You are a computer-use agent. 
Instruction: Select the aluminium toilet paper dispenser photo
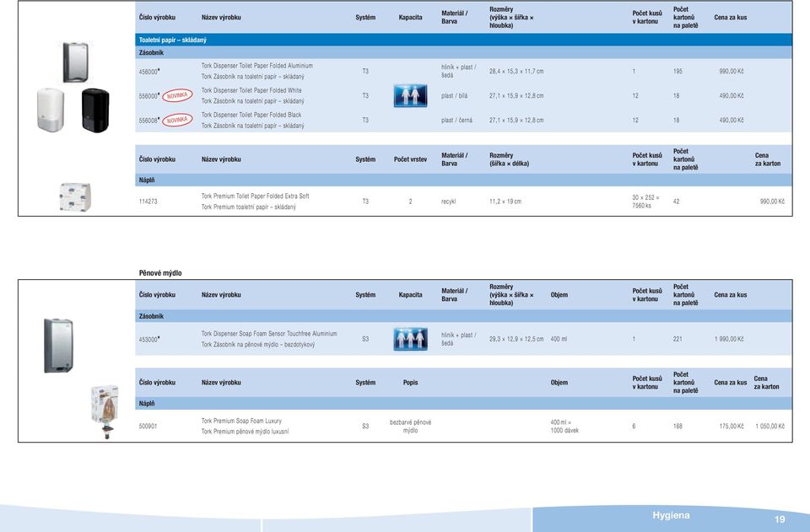[75, 62]
